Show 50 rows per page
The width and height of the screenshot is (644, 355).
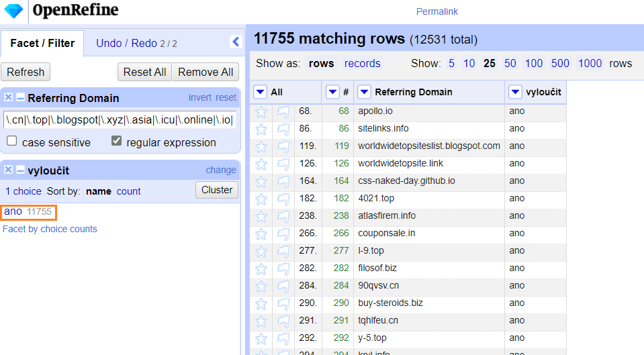click(x=510, y=64)
